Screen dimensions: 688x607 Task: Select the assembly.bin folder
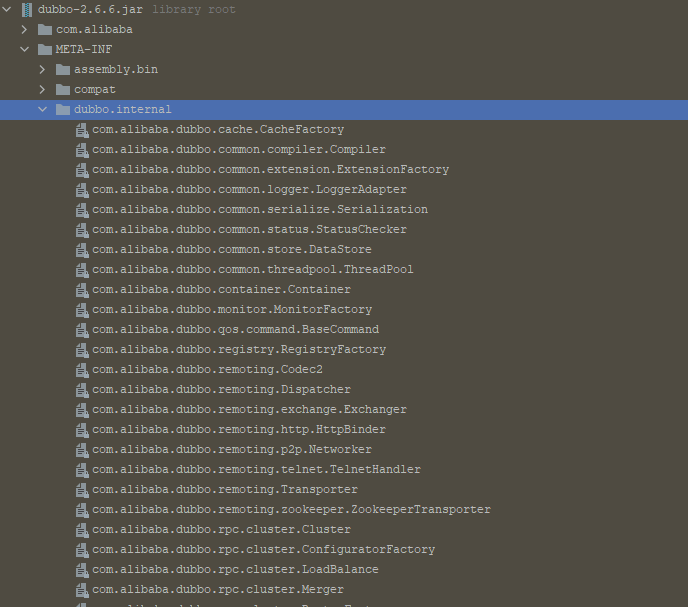click(x=116, y=69)
